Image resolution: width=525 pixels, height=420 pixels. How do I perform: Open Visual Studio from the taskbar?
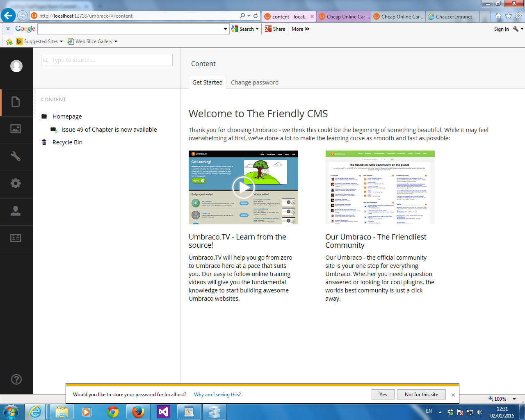click(164, 412)
